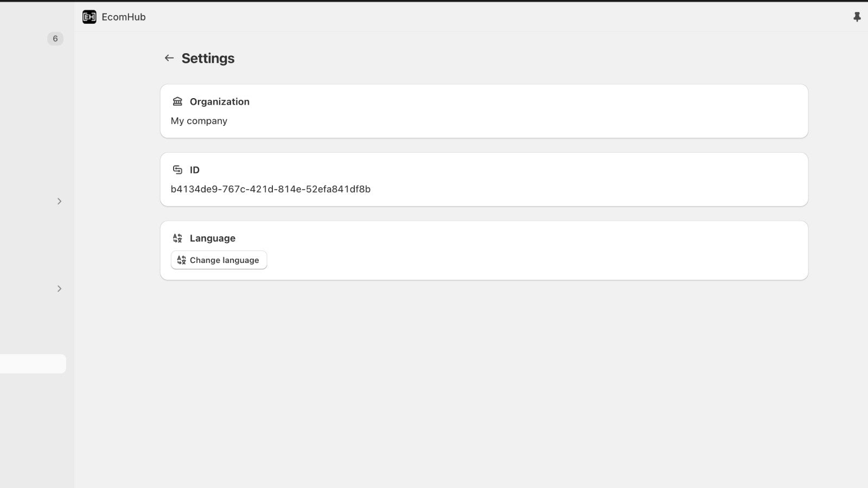Select the highlighted sidebar menu item
Viewport: 868px width, 488px height.
coord(33,364)
